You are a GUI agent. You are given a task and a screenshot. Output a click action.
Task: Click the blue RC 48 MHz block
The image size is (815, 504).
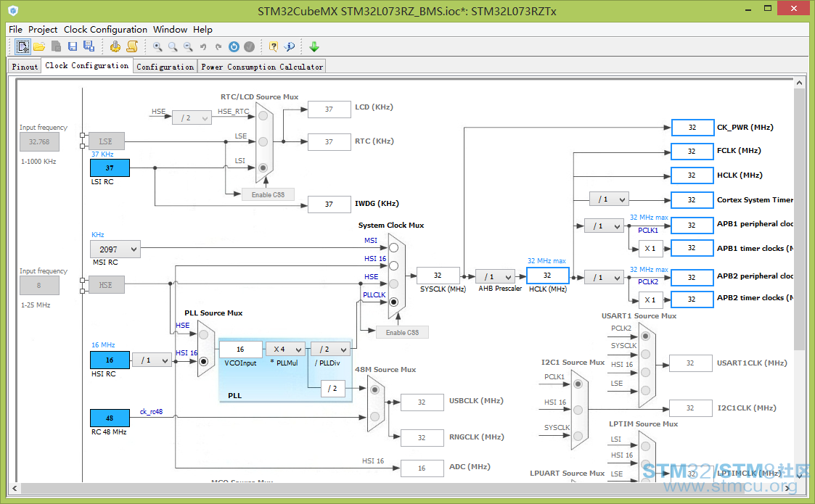[x=110, y=418]
